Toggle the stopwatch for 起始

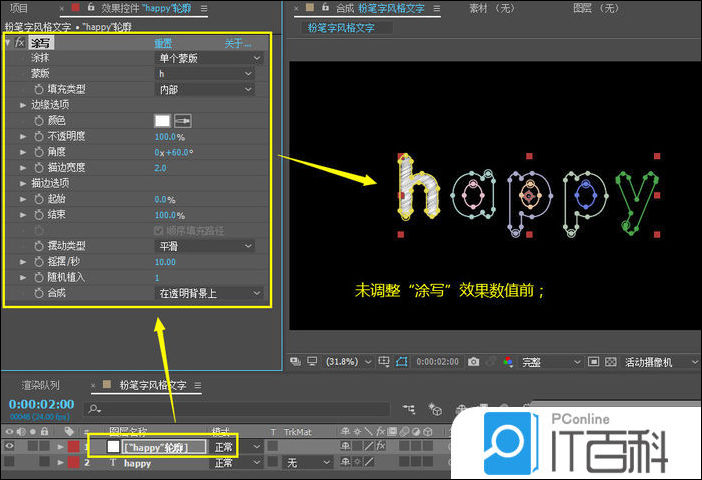pos(39,199)
